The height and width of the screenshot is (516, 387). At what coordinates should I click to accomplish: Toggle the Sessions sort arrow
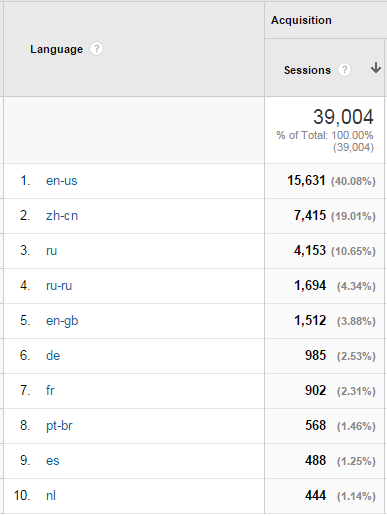point(376,68)
